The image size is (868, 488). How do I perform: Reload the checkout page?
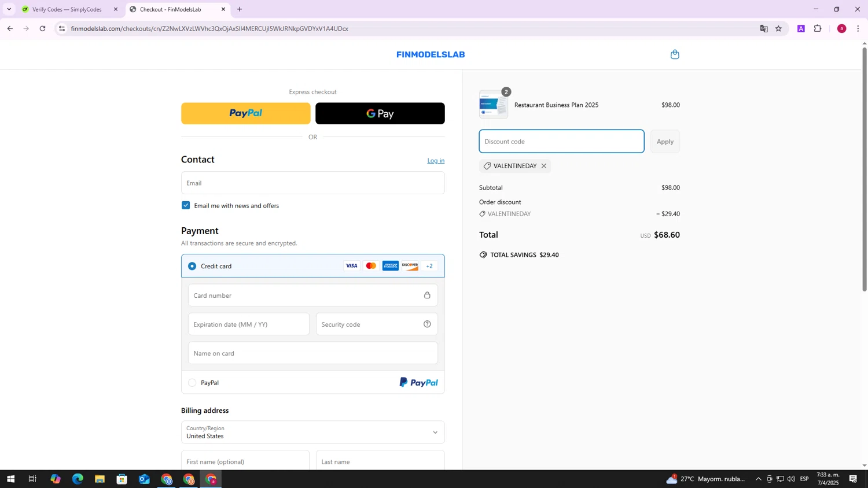pos(43,28)
